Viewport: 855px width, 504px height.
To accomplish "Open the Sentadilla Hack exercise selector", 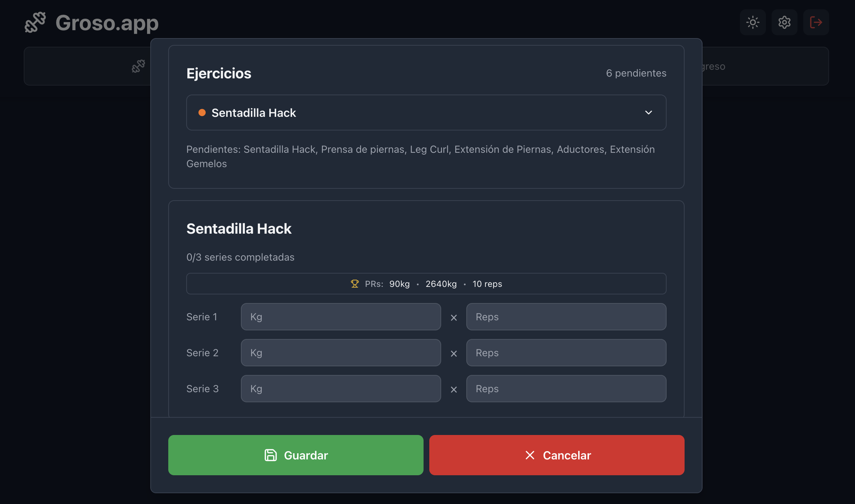I will pos(426,113).
